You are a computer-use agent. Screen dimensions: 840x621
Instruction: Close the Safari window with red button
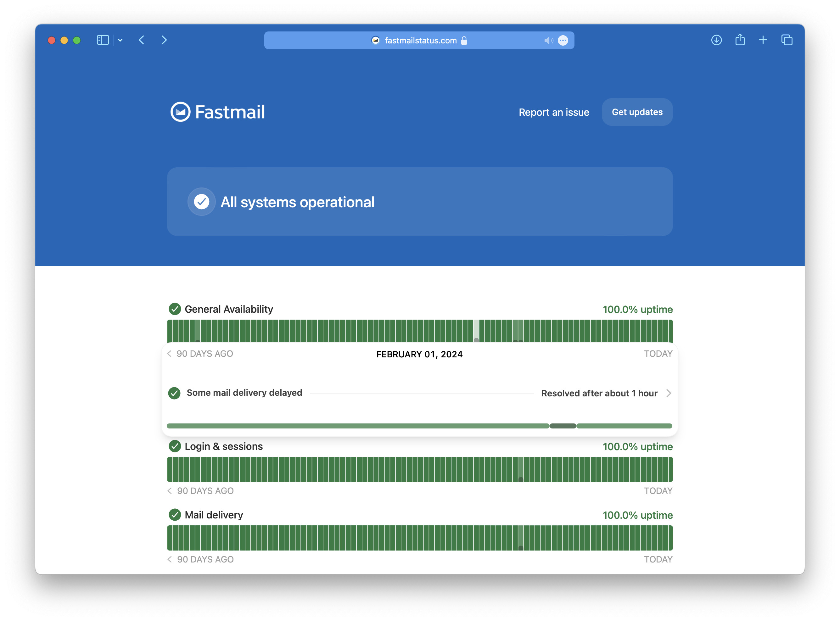click(x=52, y=40)
